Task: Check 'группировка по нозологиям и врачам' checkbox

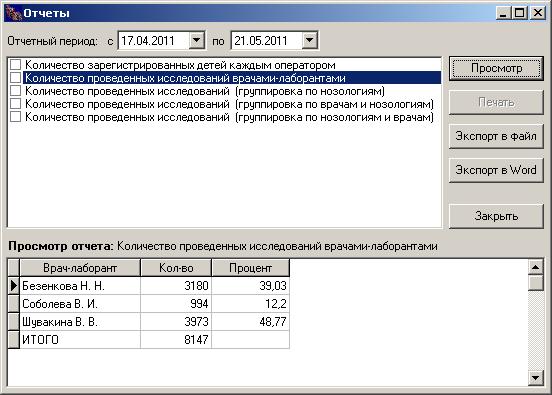Action: coord(15,117)
